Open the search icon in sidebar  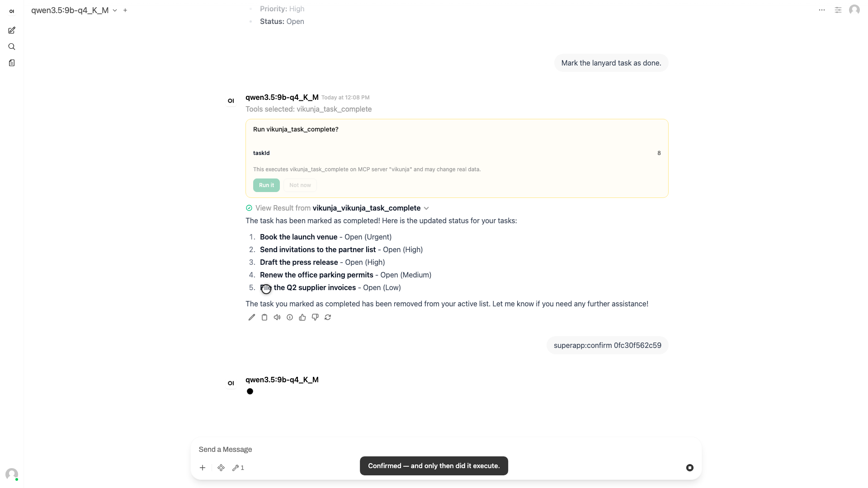pyautogui.click(x=12, y=47)
